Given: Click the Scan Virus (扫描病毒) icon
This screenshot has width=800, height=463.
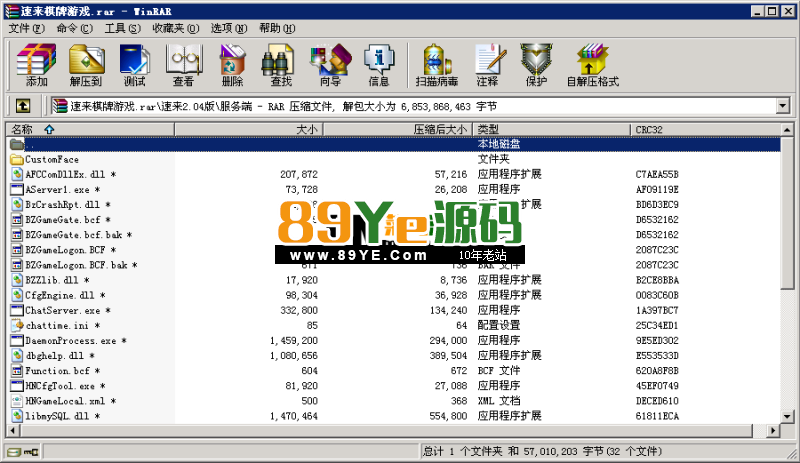Looking at the screenshot, I should pyautogui.click(x=437, y=65).
